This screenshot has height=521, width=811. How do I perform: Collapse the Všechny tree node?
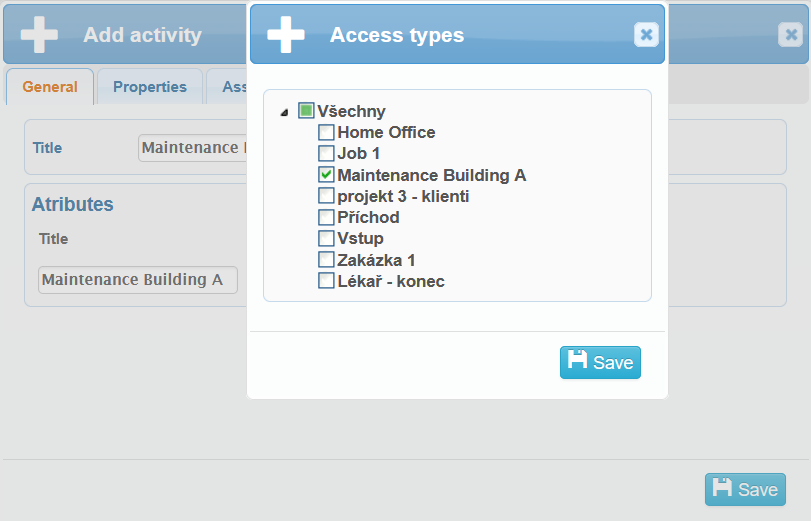[285, 112]
